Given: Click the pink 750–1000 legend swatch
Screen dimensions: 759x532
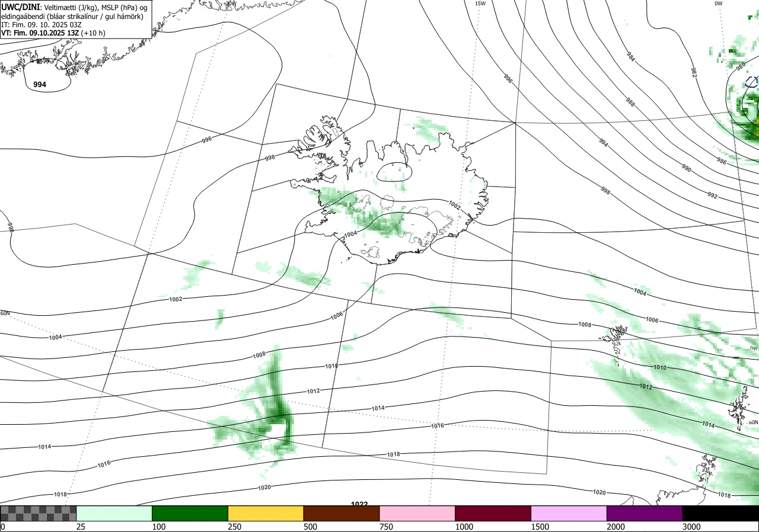Looking at the screenshot, I should tap(417, 513).
